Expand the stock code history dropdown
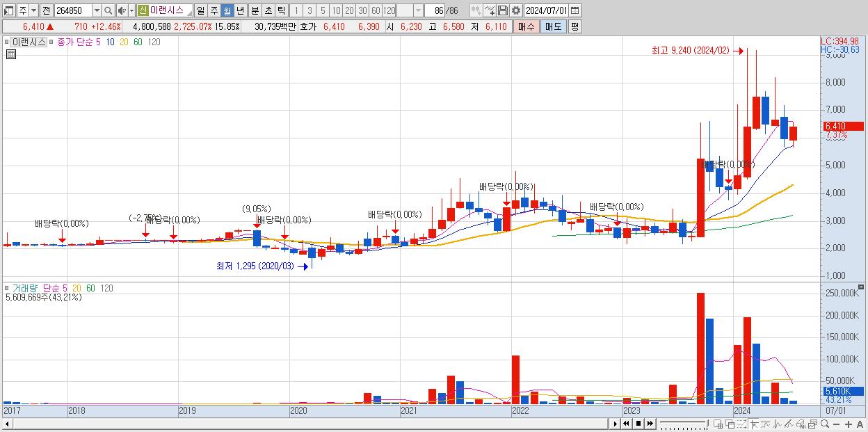The width and height of the screenshot is (868, 432). 97,10
